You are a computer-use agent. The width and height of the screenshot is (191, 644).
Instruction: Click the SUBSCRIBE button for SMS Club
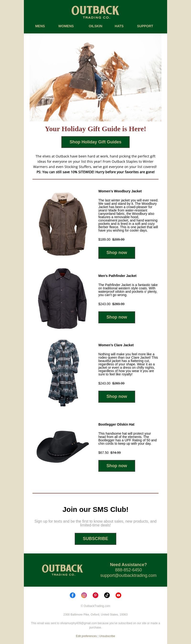click(x=95, y=539)
